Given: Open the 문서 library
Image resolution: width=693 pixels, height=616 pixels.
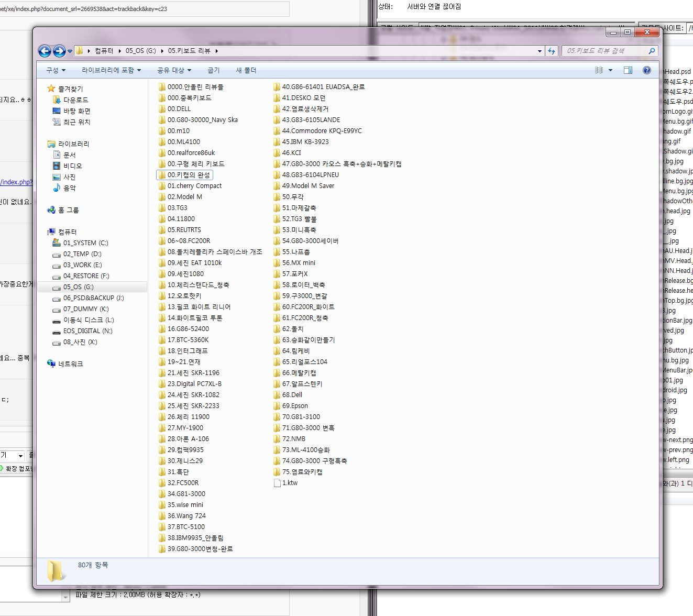Looking at the screenshot, I should pyautogui.click(x=64, y=155).
